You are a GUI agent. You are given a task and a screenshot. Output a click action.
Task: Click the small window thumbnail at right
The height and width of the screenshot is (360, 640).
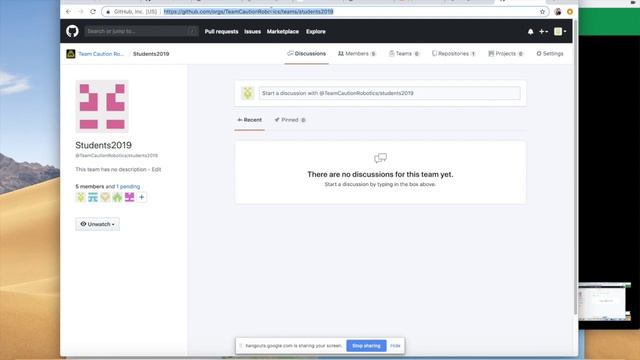click(604, 301)
